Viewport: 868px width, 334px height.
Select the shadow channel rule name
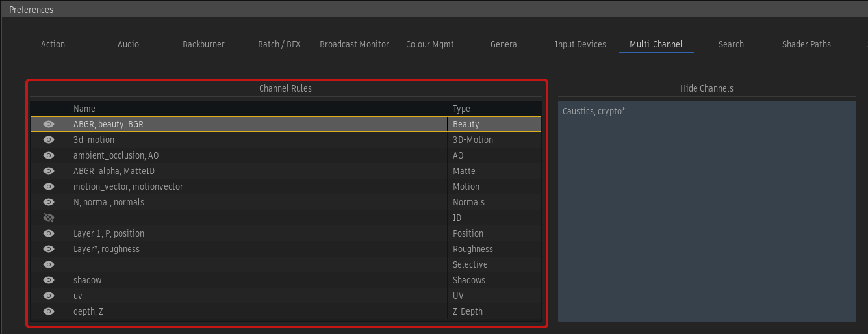pos(88,280)
